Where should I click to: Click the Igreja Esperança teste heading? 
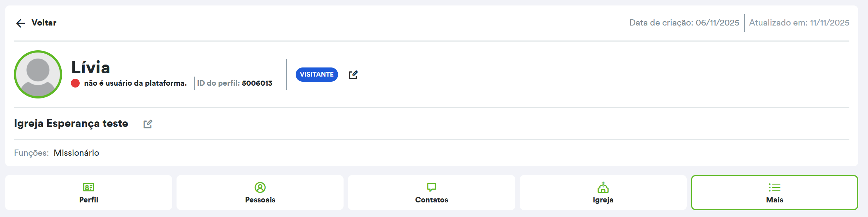click(x=71, y=123)
